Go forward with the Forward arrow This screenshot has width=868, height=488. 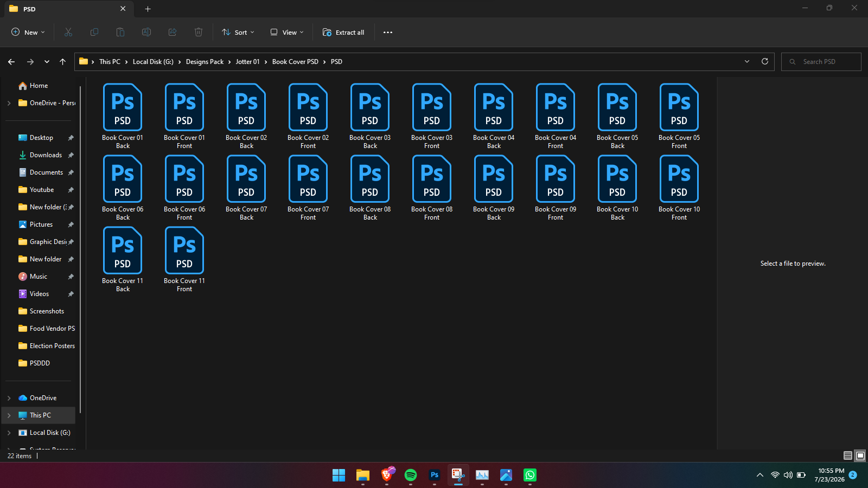(30, 62)
